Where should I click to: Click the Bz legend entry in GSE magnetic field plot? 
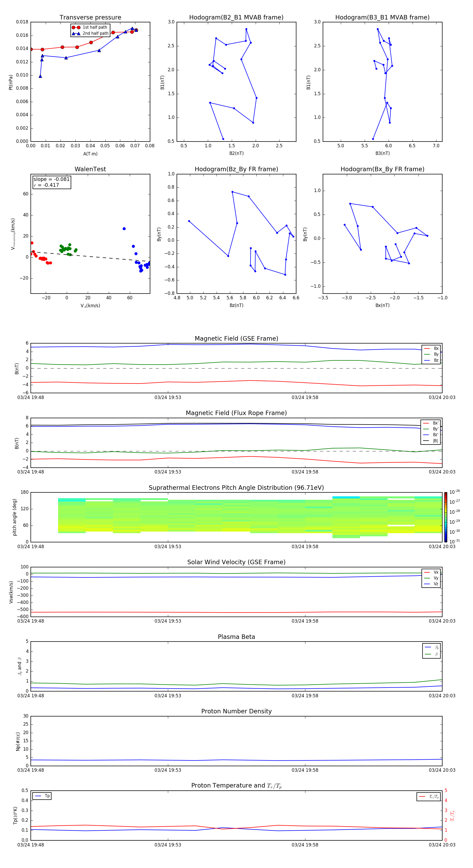431,360
